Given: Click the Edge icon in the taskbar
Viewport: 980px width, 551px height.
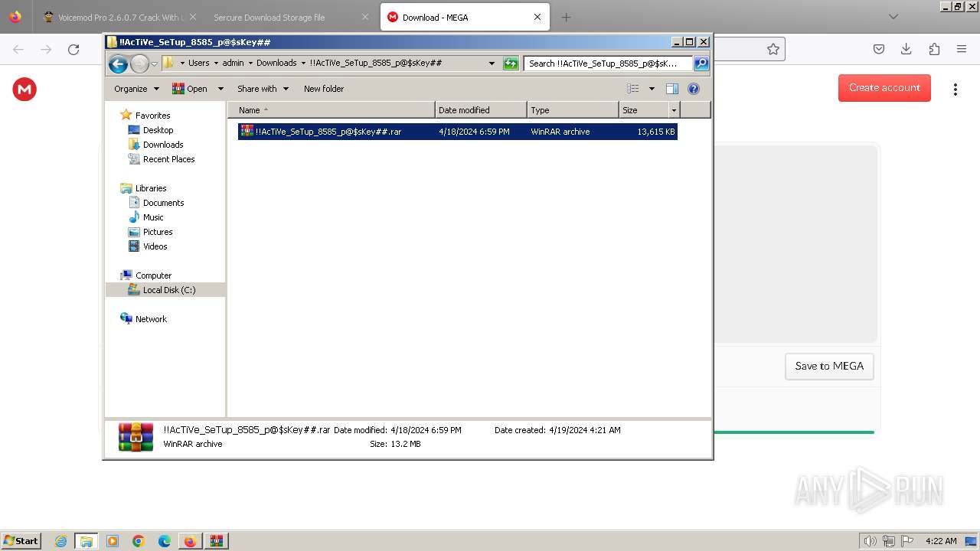Looking at the screenshot, I should coord(165,541).
